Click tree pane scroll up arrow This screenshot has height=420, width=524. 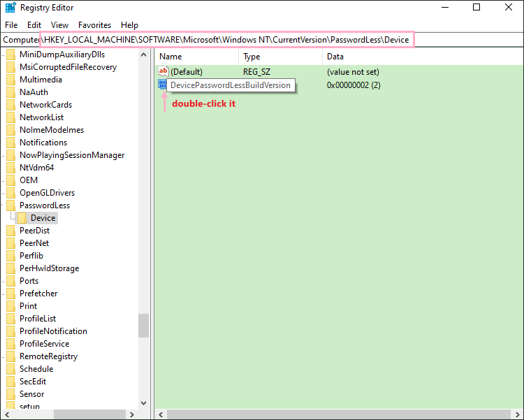144,55
